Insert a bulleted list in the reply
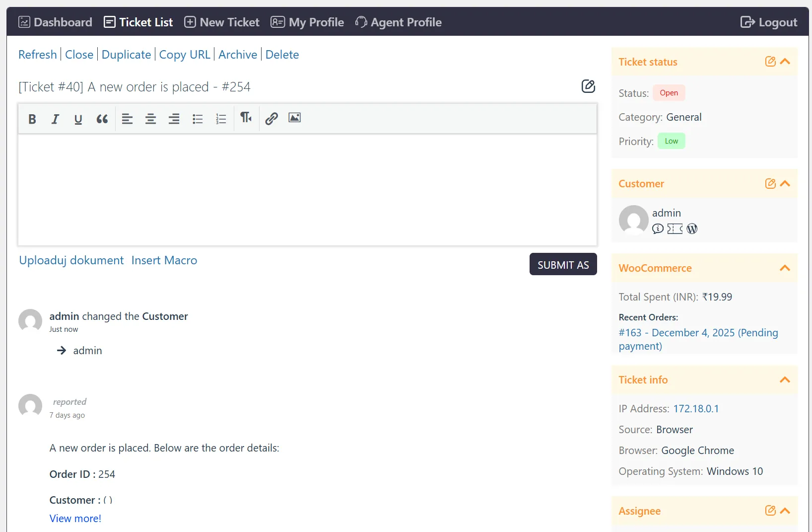This screenshot has width=812, height=532. tap(198, 119)
